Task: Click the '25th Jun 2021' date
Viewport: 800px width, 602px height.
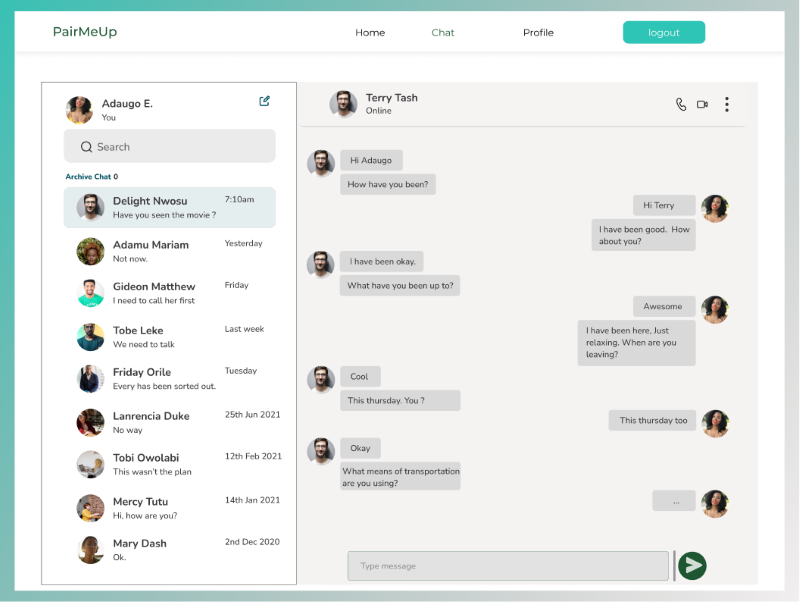Action: pos(253,415)
